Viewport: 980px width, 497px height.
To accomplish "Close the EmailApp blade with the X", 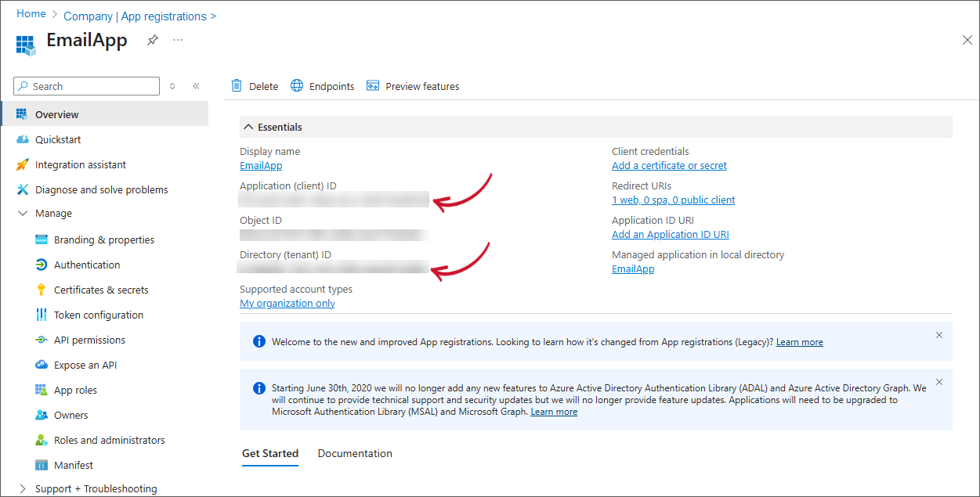I will (967, 40).
